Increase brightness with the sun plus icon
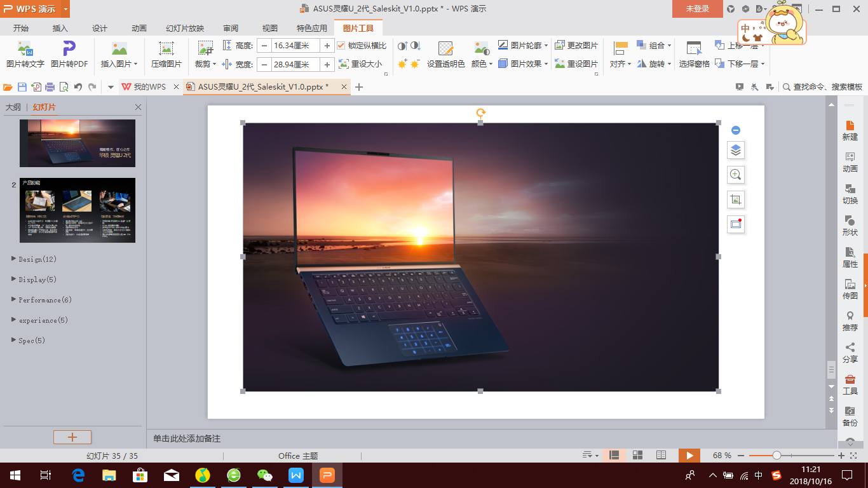This screenshot has height=488, width=868. point(402,64)
